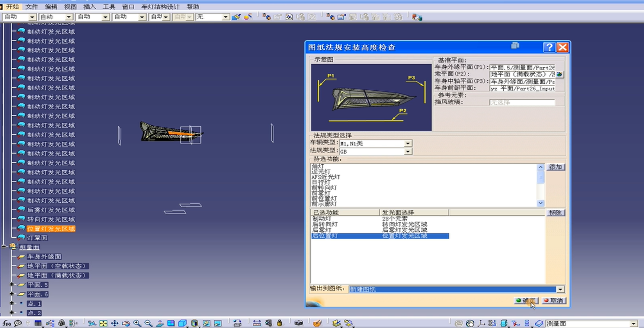Click the paintbrush format painter icon
The height and width of the screenshot is (328, 644).
point(236,17)
